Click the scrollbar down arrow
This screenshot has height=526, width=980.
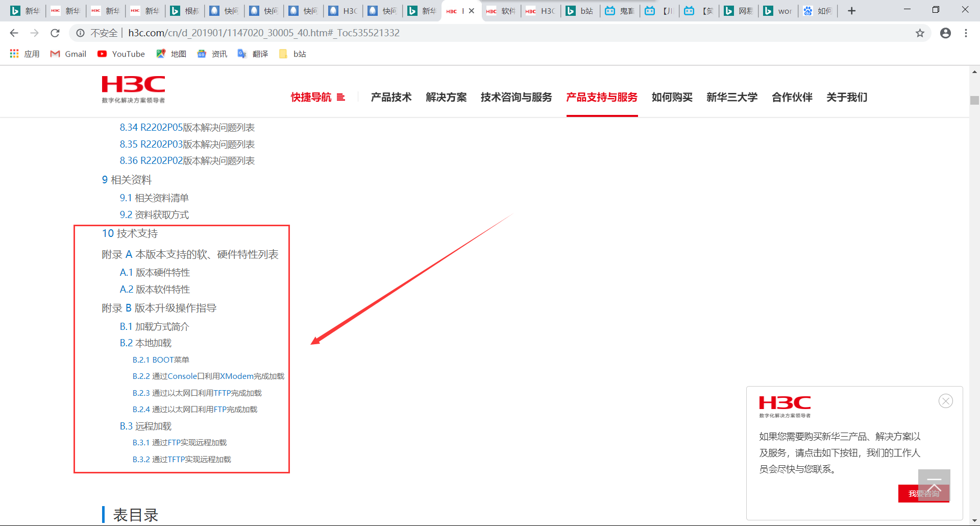coord(974,520)
